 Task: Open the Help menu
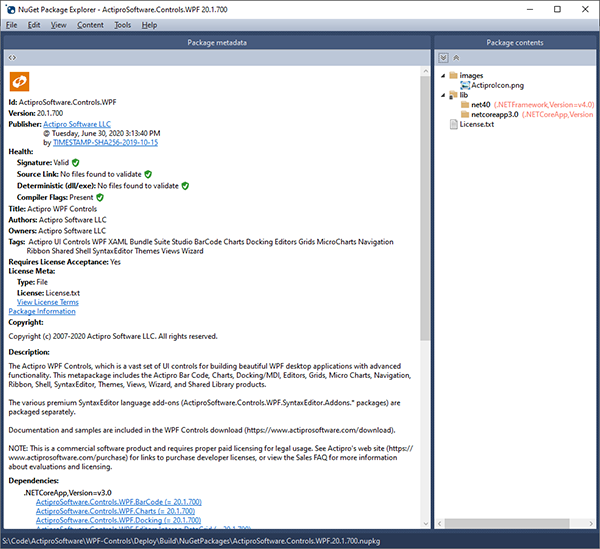149,25
